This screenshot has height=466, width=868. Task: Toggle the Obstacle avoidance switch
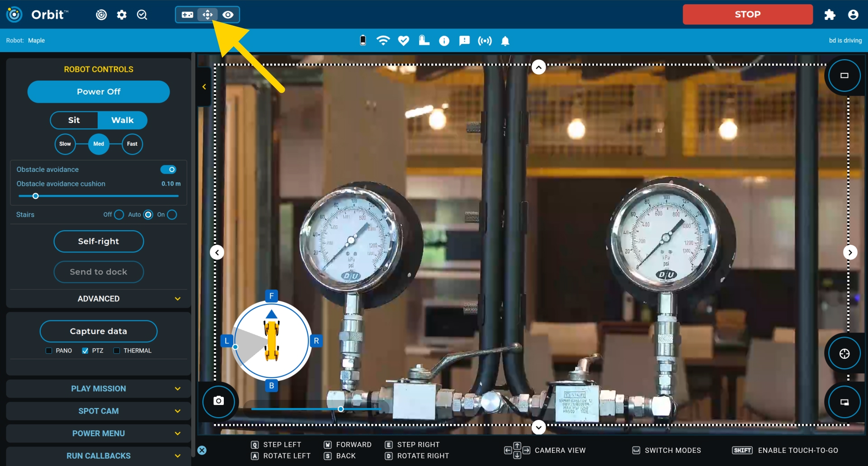pos(169,170)
